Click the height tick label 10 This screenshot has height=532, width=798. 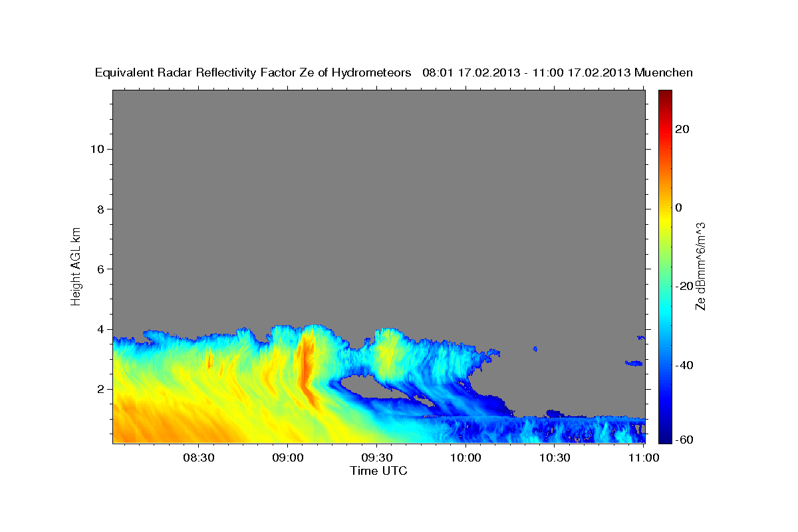[x=97, y=149]
